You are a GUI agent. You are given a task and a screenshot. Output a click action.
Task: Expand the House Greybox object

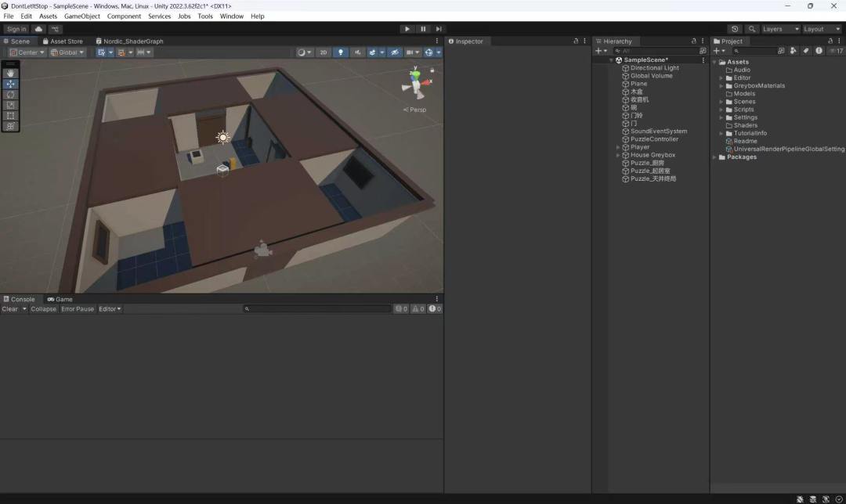pyautogui.click(x=618, y=155)
